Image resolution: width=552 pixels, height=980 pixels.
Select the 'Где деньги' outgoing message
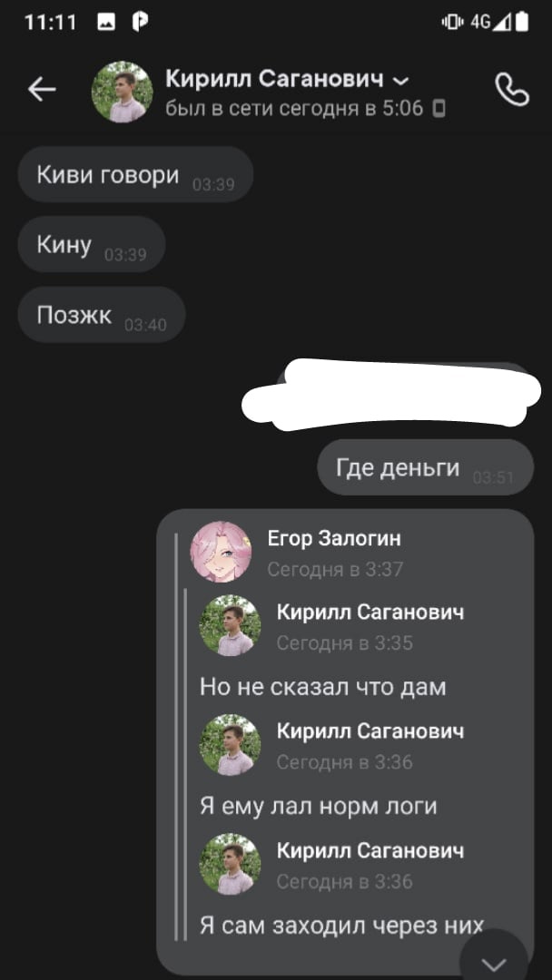(x=425, y=467)
